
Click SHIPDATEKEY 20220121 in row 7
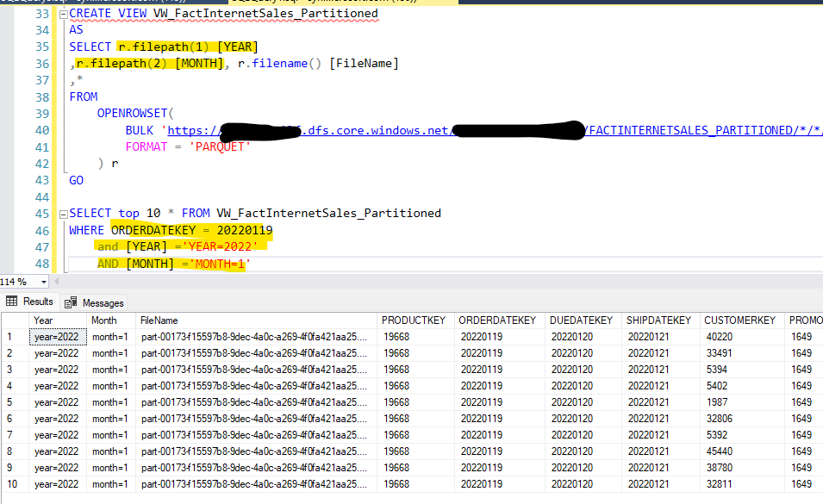[x=661, y=435]
